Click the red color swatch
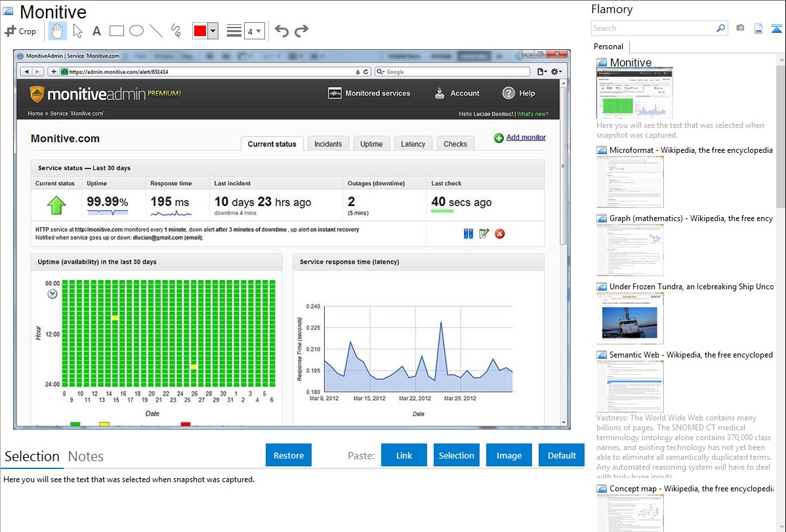Image resolution: width=786 pixels, height=532 pixels. tap(200, 31)
